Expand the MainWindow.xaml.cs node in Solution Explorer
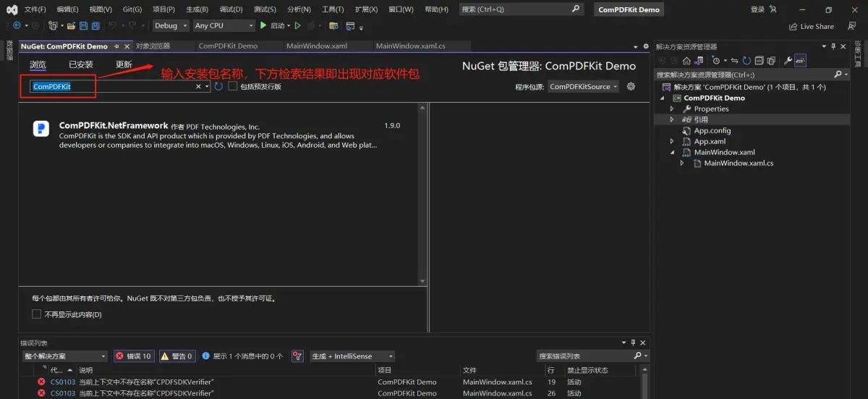Image resolution: width=868 pixels, height=399 pixels. coord(682,163)
